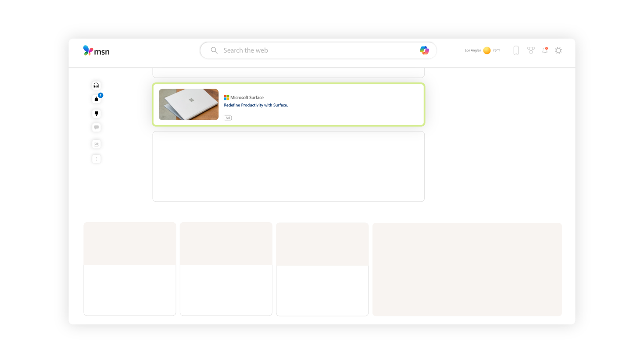This screenshot has height=363, width=644.
Task: Click the magnifying glass search icon
Action: [x=214, y=50]
